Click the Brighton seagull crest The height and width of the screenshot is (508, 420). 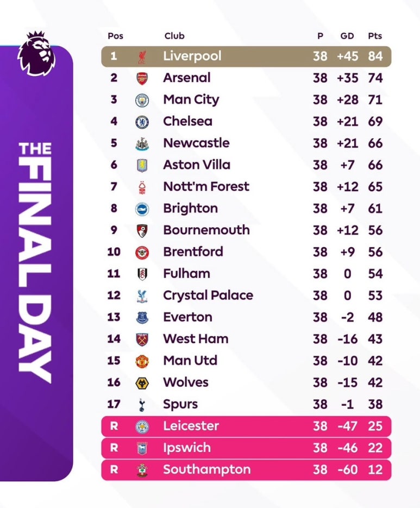[142, 209]
